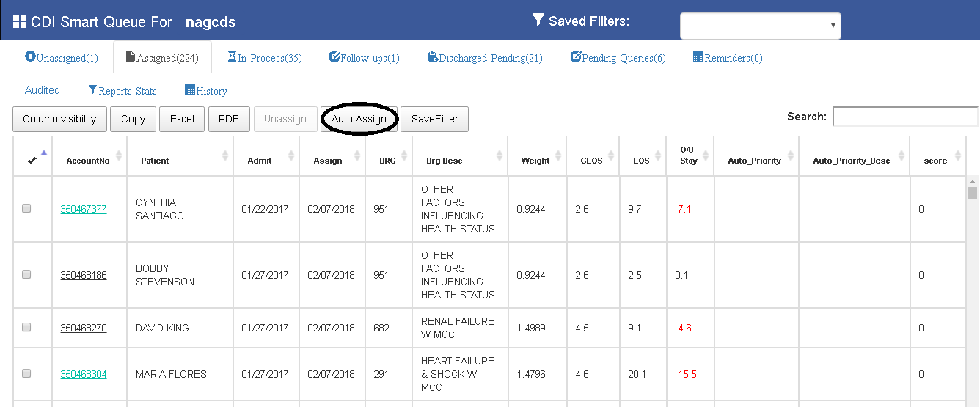Screen dimensions: 980x407
Task: Click the funnel icon next to Saved Filters
Action: (x=538, y=20)
